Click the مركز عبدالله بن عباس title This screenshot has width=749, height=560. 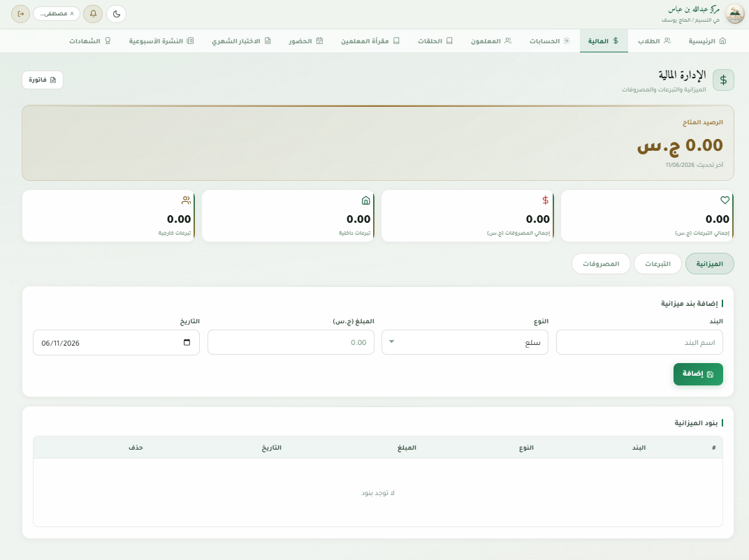pos(694,10)
